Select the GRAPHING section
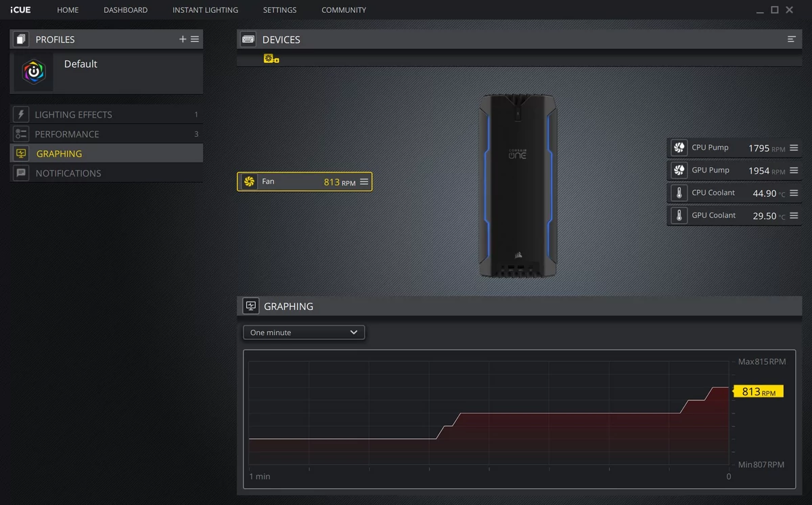The width and height of the screenshot is (812, 505). point(106,154)
